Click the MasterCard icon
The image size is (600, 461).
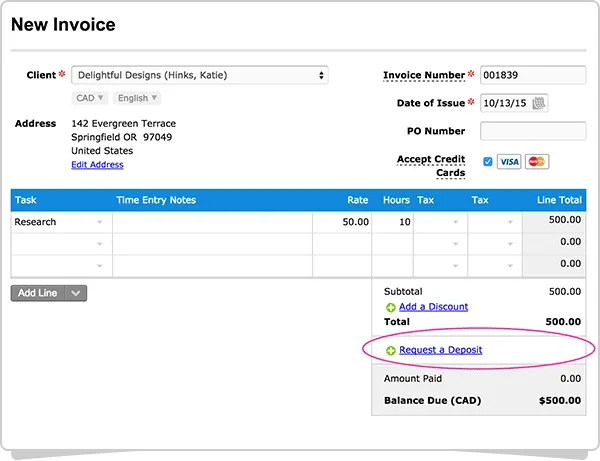[x=537, y=162]
